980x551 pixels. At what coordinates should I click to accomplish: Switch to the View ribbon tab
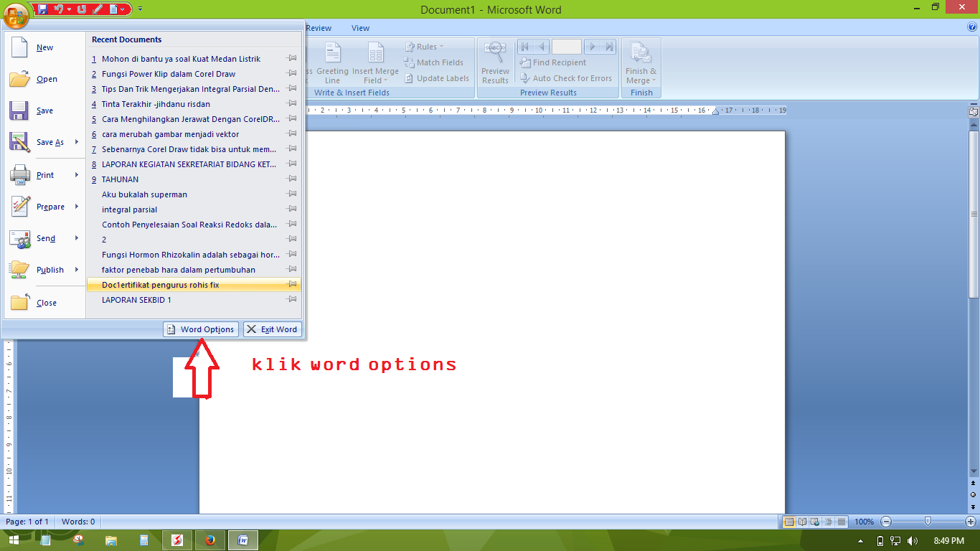pos(360,28)
